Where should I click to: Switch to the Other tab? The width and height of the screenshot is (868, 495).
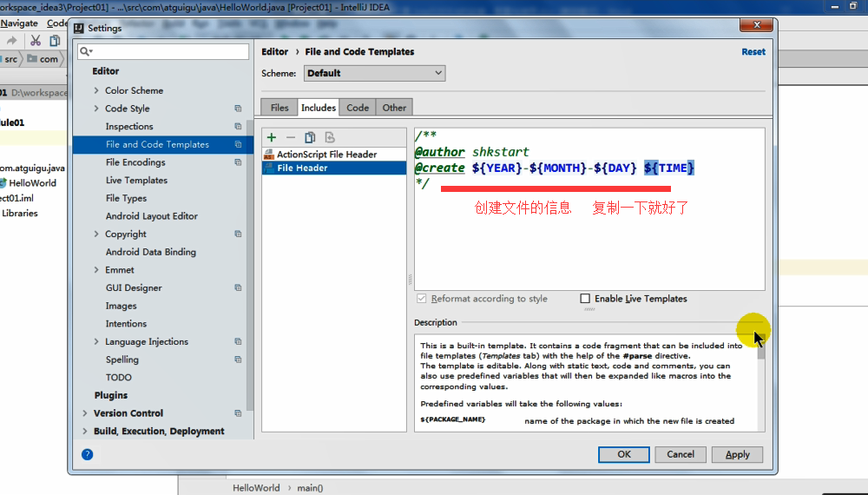click(x=394, y=108)
